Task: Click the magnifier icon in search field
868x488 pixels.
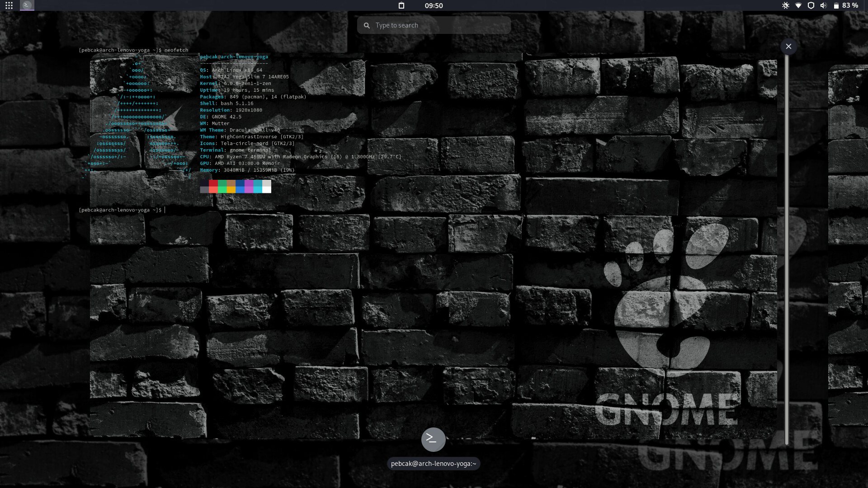Action: (x=367, y=25)
